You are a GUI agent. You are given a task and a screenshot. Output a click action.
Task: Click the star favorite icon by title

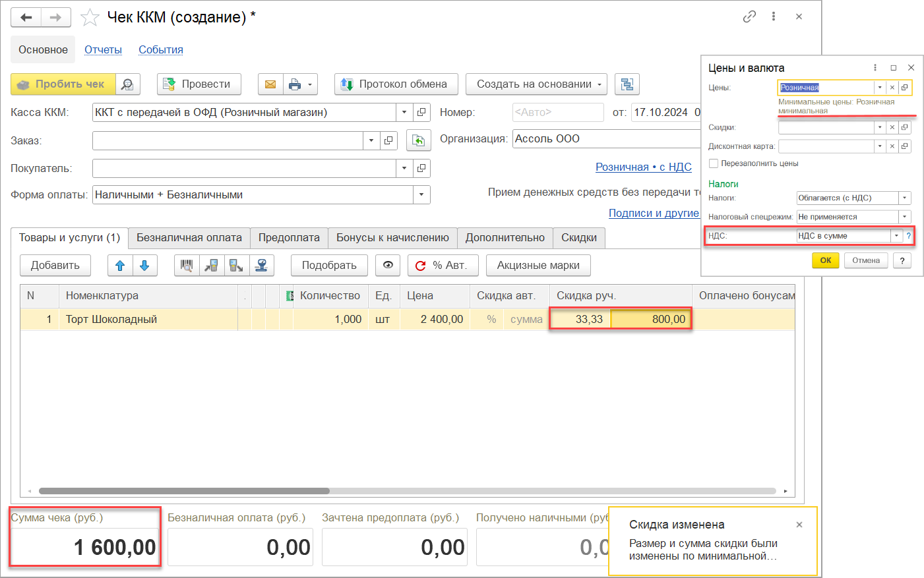90,17
